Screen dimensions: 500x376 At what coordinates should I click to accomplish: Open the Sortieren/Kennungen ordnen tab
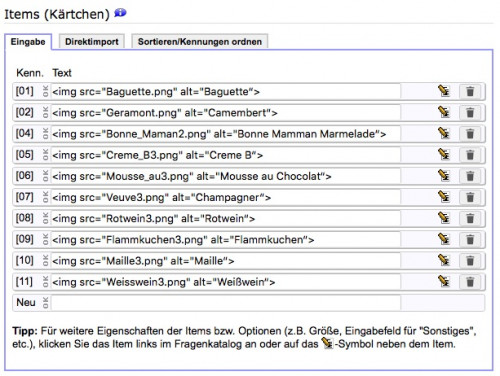200,42
